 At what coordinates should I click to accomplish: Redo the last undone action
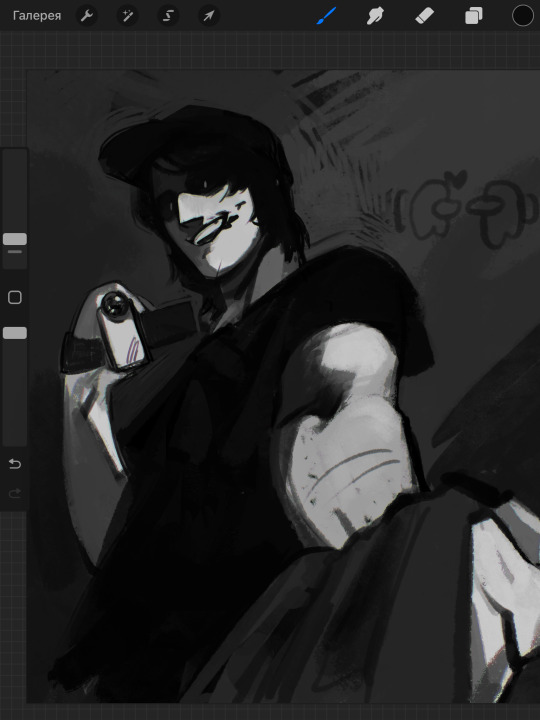pos(15,493)
